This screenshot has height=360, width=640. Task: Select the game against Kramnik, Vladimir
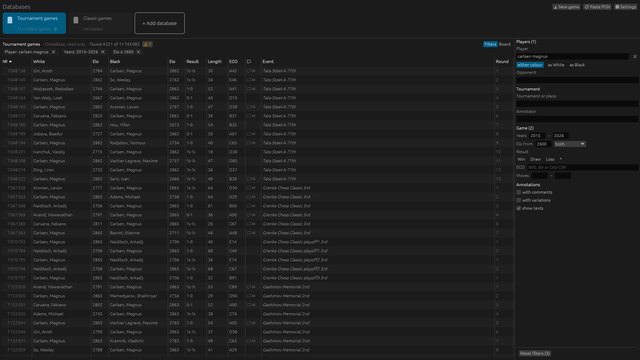[x=258, y=341]
